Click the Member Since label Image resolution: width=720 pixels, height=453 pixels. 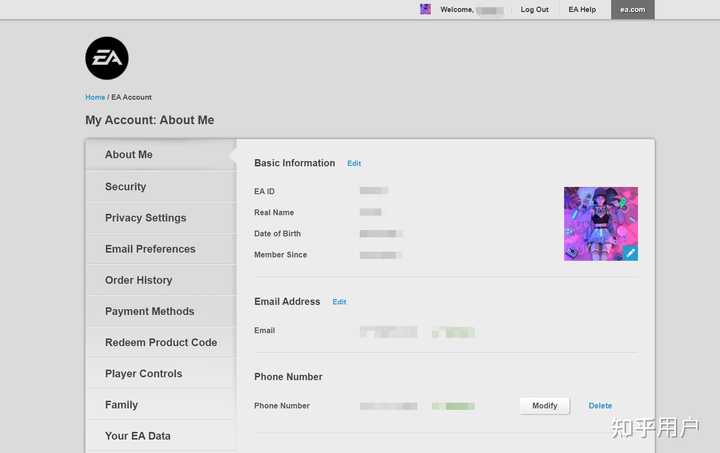tap(281, 255)
